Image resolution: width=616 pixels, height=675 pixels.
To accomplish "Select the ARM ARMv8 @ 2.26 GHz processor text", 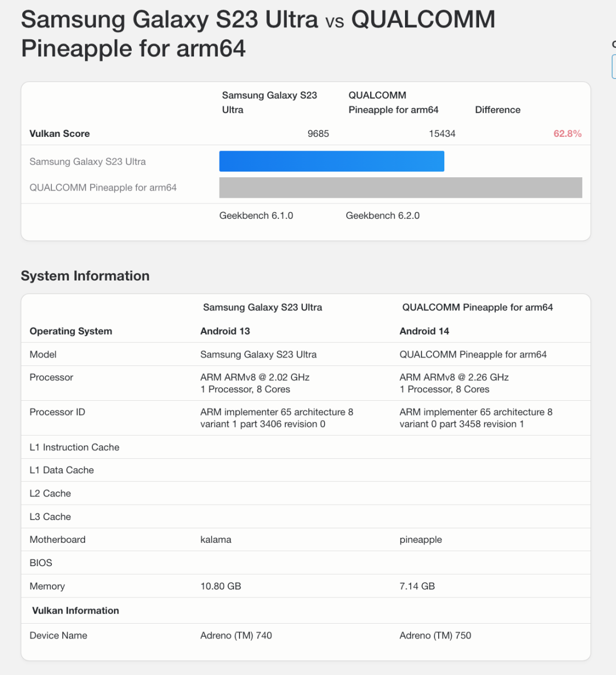I will (x=454, y=377).
